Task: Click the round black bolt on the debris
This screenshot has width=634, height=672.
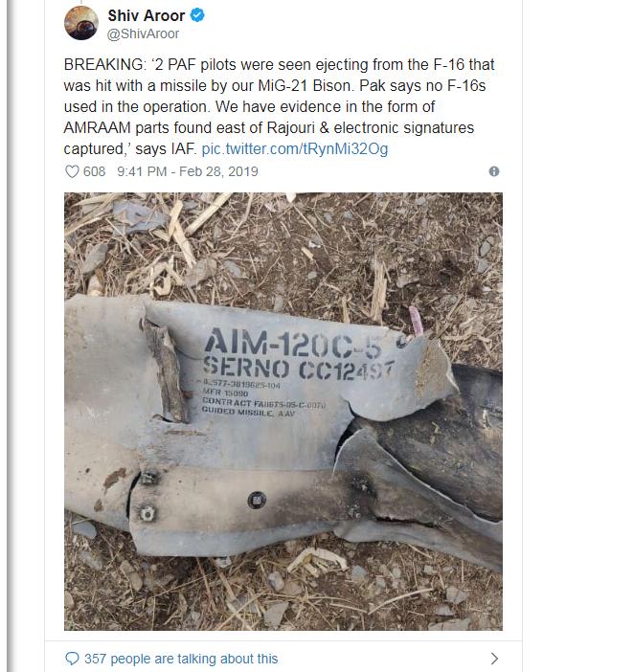Action: 257,500
